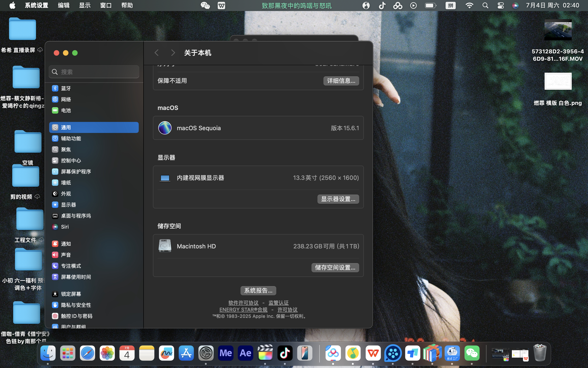Open 通知 notification settings

[x=94, y=244]
